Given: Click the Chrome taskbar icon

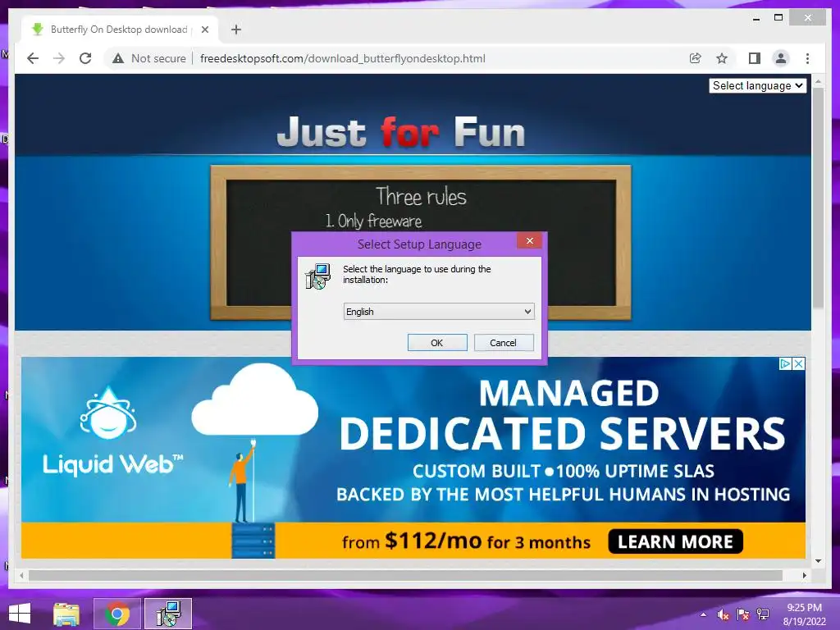Looking at the screenshot, I should [117, 614].
